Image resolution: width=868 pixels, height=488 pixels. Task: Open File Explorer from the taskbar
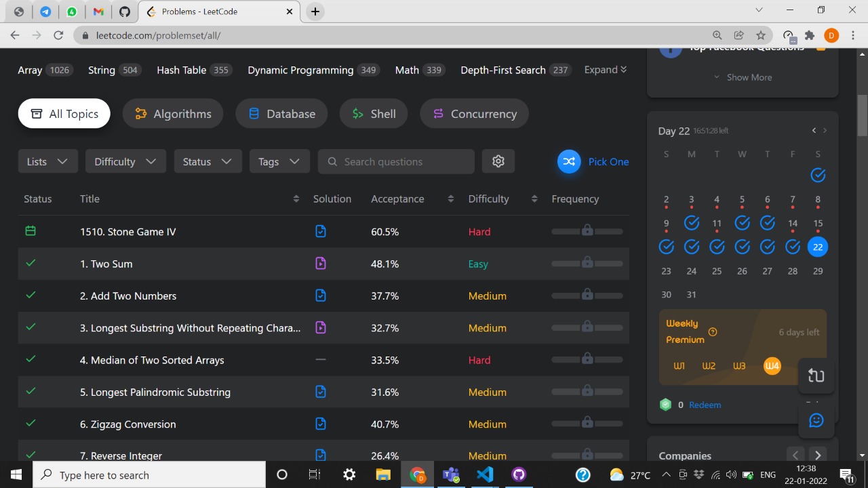point(383,474)
